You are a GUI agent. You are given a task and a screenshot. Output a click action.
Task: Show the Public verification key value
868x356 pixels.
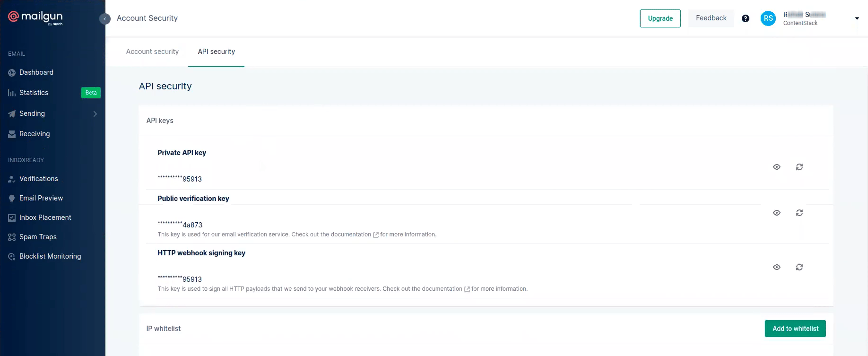(x=776, y=213)
